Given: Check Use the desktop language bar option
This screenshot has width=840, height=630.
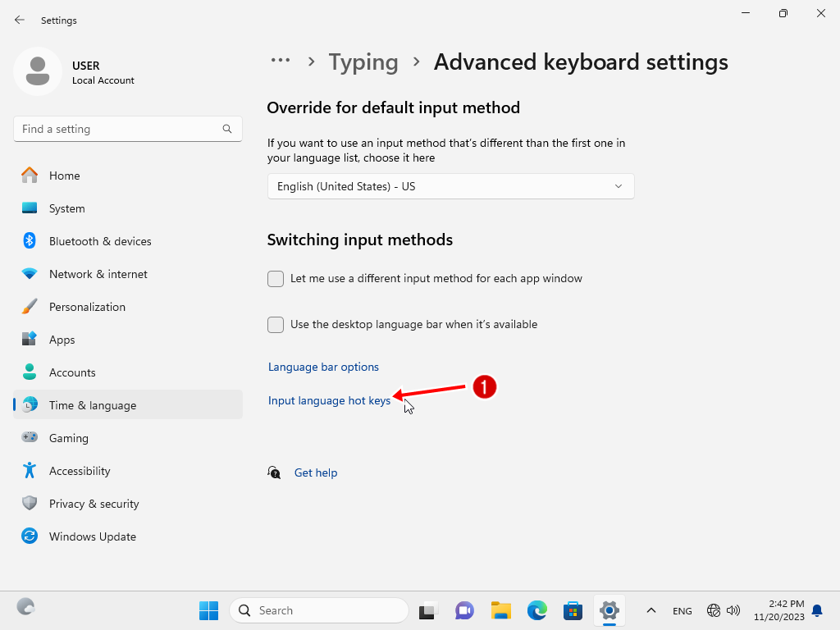Looking at the screenshot, I should [x=276, y=325].
